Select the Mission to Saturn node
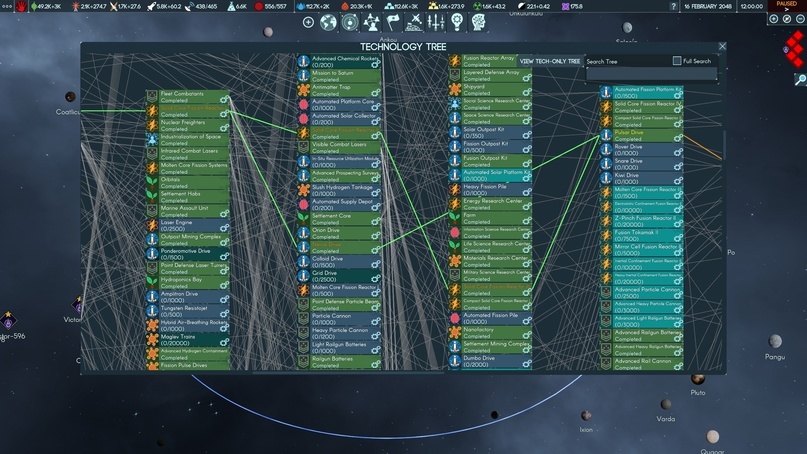Image resolution: width=807 pixels, height=454 pixels. 339,76
